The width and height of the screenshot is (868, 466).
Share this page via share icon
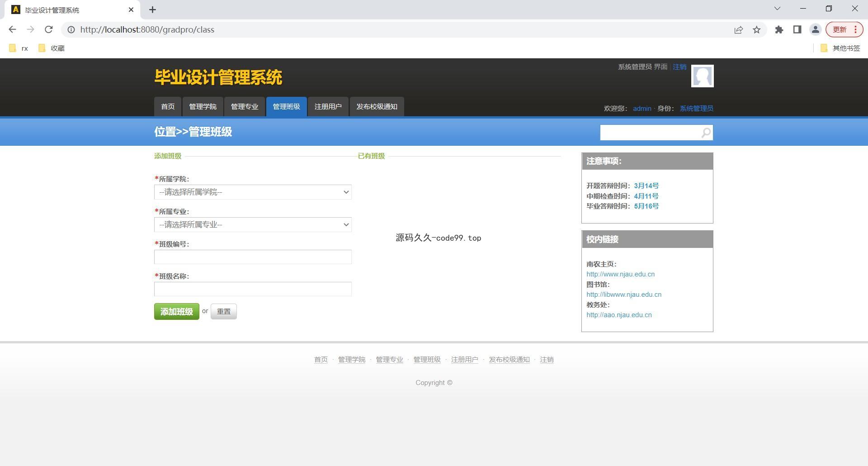point(738,29)
